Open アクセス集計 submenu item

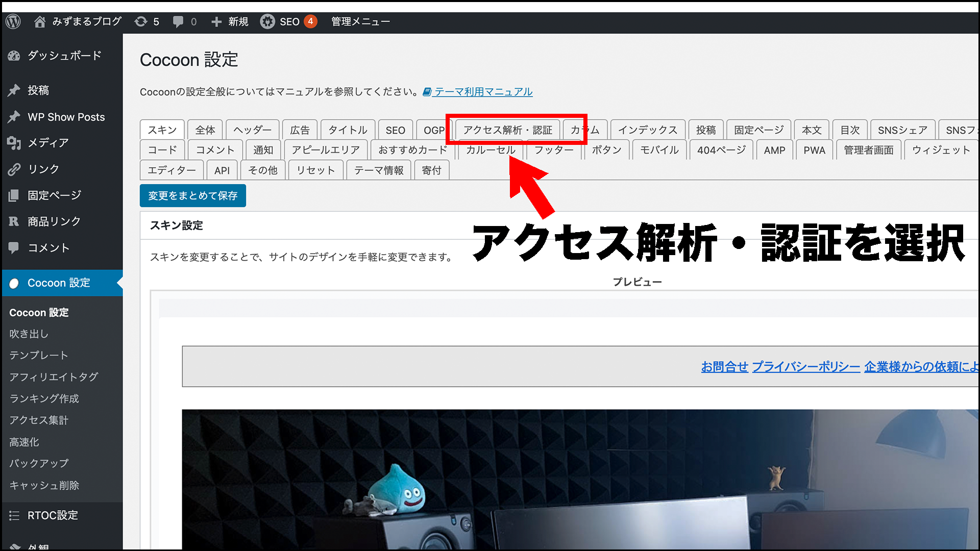39,420
